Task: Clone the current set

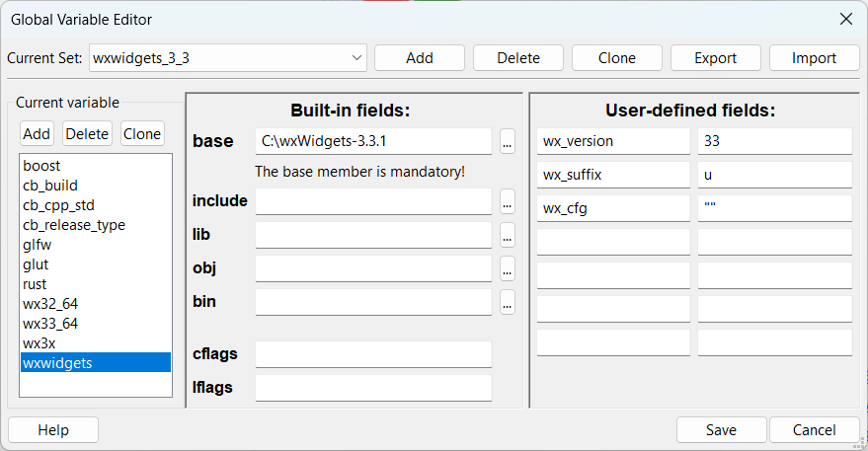Action: [x=616, y=58]
